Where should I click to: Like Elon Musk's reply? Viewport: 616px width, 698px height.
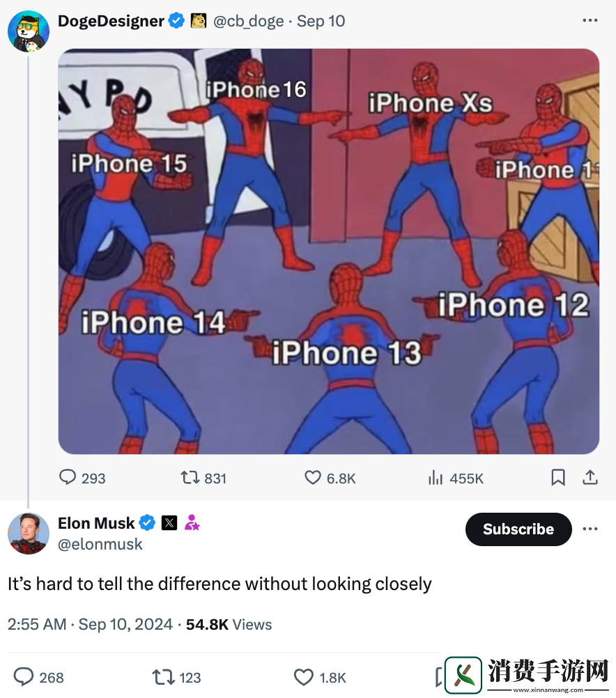click(303, 677)
